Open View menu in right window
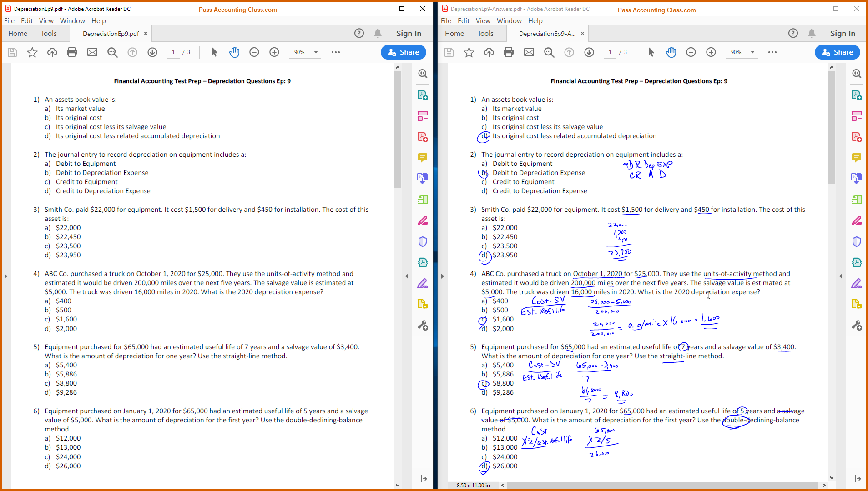 (483, 20)
